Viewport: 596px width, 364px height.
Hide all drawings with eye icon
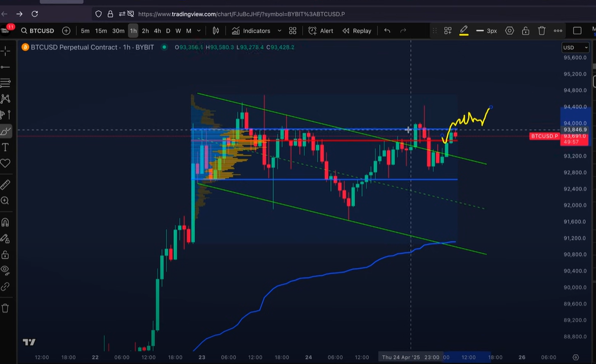point(5,270)
